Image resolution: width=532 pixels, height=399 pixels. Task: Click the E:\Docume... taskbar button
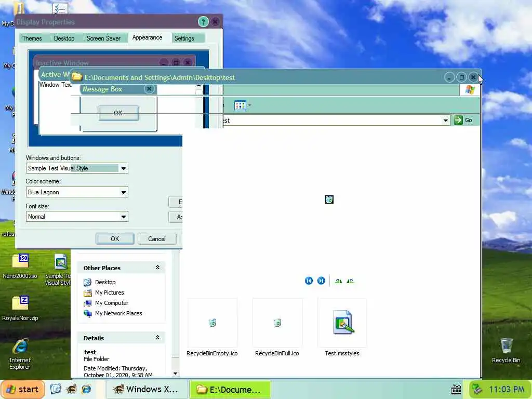[x=230, y=390]
